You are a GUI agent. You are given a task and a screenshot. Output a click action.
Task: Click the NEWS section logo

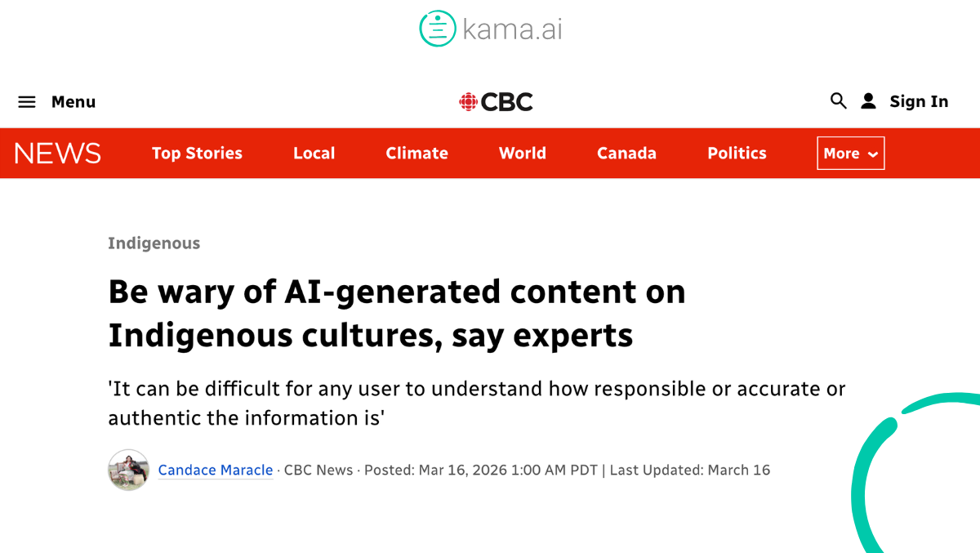point(56,153)
